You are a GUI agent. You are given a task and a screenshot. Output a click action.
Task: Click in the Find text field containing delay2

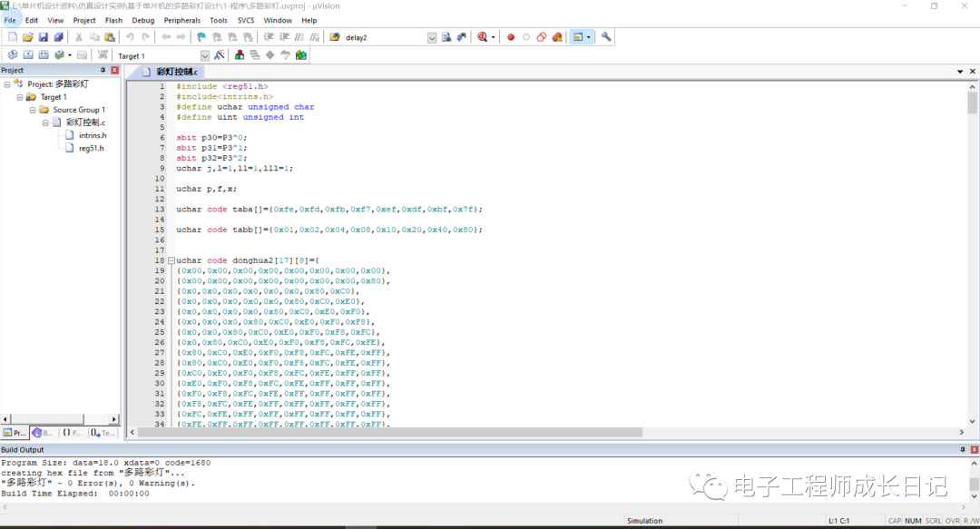pyautogui.click(x=384, y=38)
